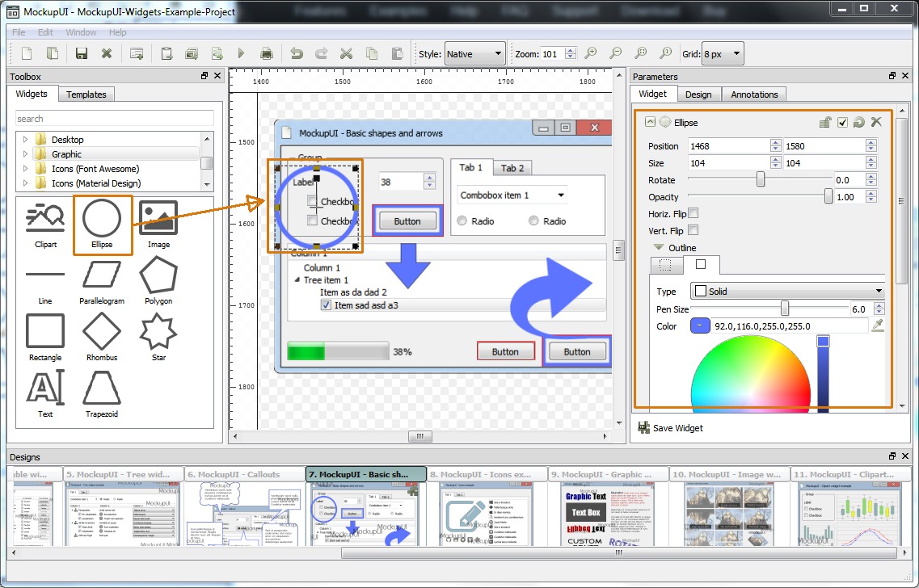The height and width of the screenshot is (588, 919).
Task: Open the Edit menu
Action: pos(45,32)
